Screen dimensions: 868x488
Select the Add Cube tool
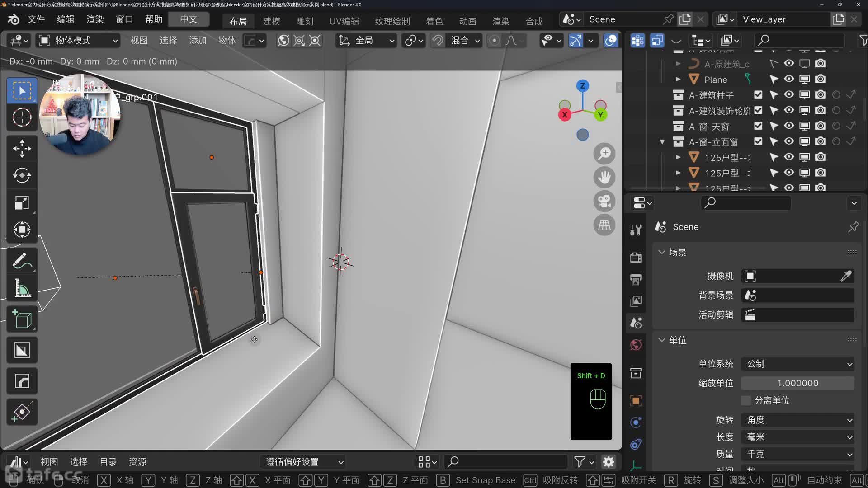(22, 319)
